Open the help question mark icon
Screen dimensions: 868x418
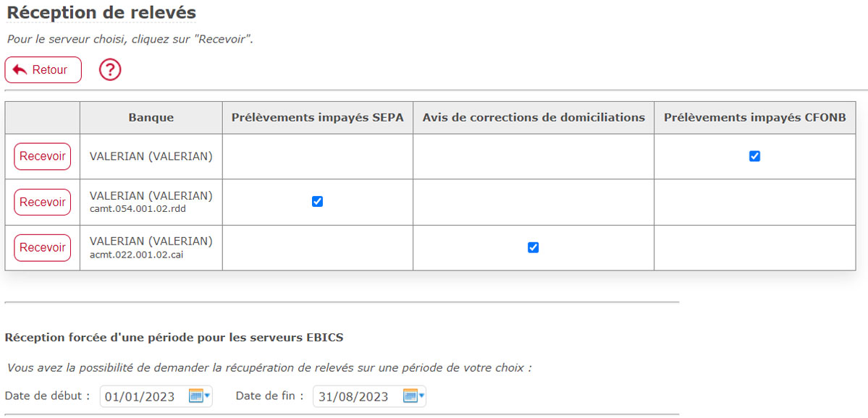click(x=110, y=69)
